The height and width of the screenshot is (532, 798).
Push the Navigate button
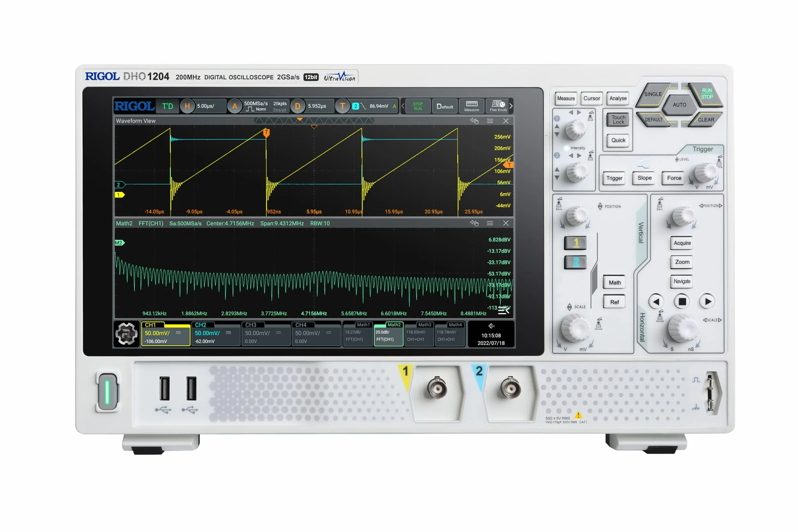(x=682, y=281)
